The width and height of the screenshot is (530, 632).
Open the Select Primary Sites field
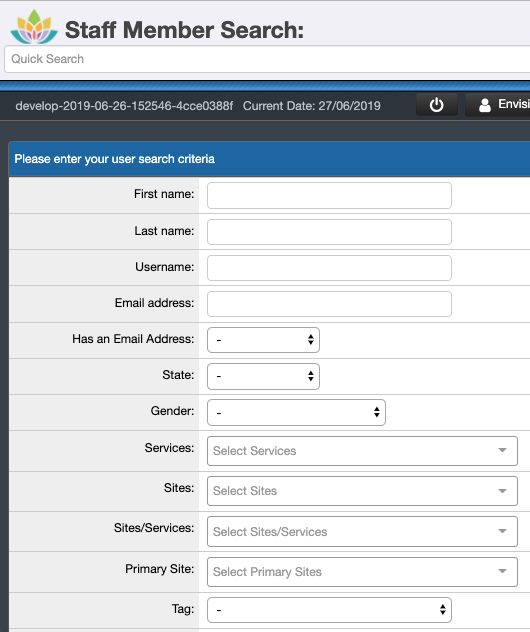[362, 572]
